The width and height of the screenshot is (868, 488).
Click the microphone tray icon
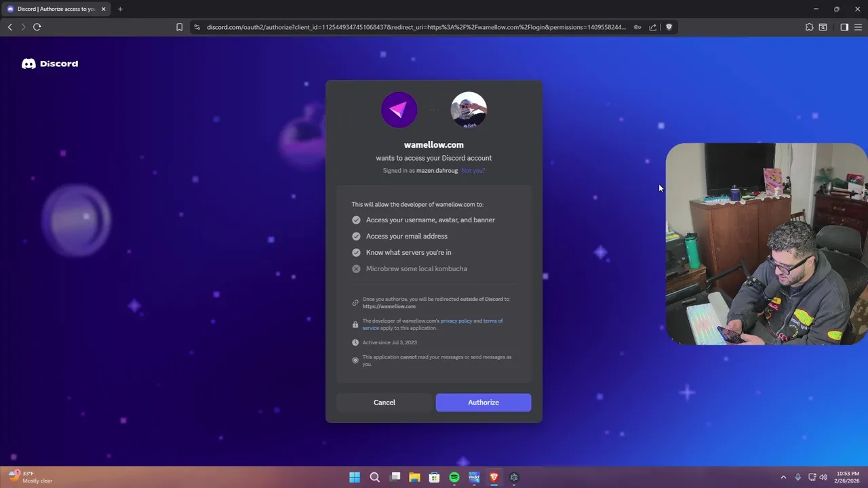(x=798, y=477)
